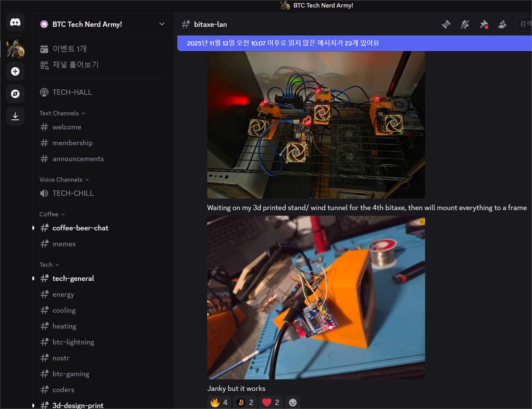Open Discord direct messages home icon
Image resolution: width=532 pixels, height=409 pixels.
(x=15, y=22)
